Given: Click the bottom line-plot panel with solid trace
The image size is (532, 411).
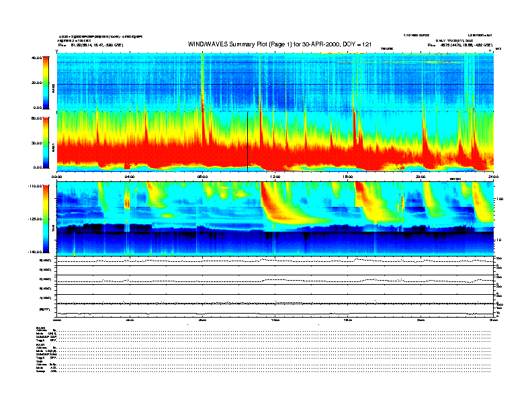Looking at the screenshot, I should [x=275, y=311].
